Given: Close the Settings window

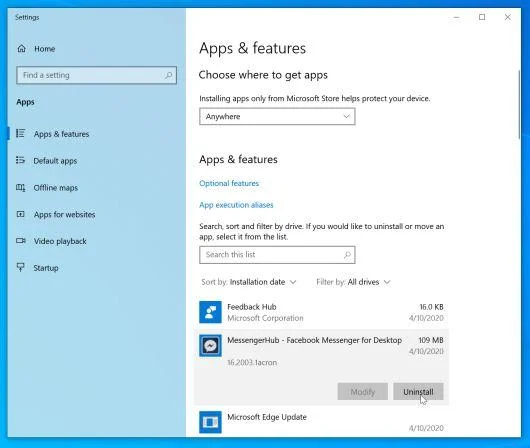Looking at the screenshot, I should [507, 17].
